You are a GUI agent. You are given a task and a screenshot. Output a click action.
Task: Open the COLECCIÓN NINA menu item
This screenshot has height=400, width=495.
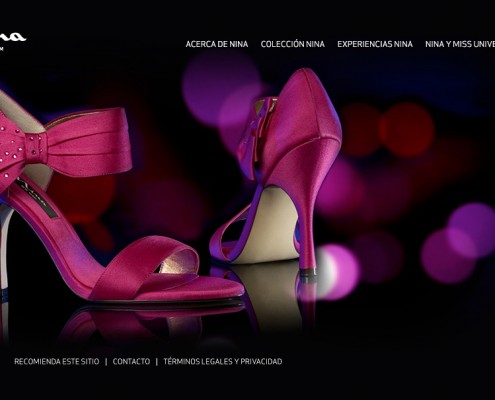pyautogui.click(x=293, y=44)
